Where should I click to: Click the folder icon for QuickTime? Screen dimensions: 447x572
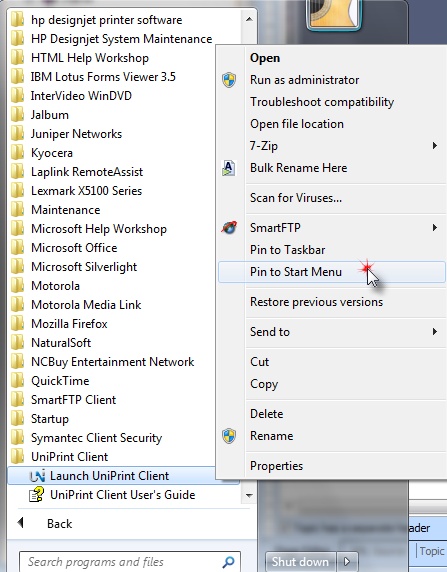tap(17, 380)
